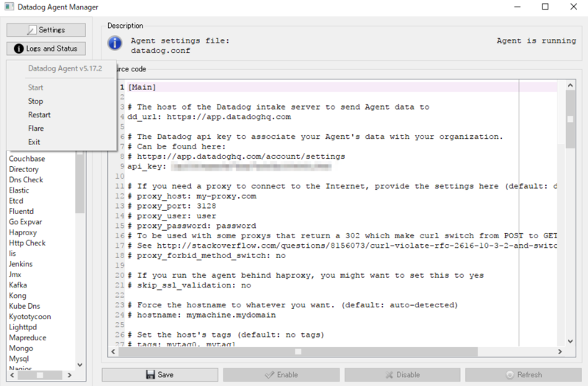Click the source code scroll right arrow
The image size is (588, 386).
[x=560, y=351]
